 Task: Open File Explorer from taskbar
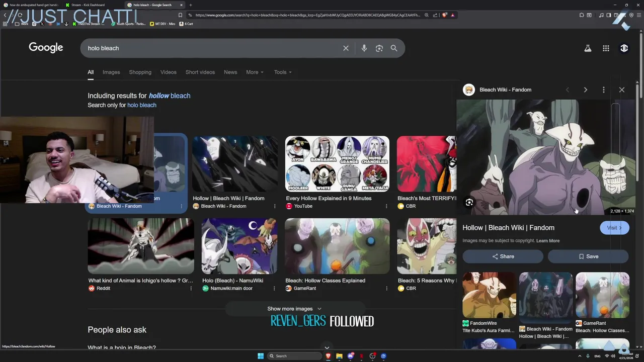tap(339, 356)
